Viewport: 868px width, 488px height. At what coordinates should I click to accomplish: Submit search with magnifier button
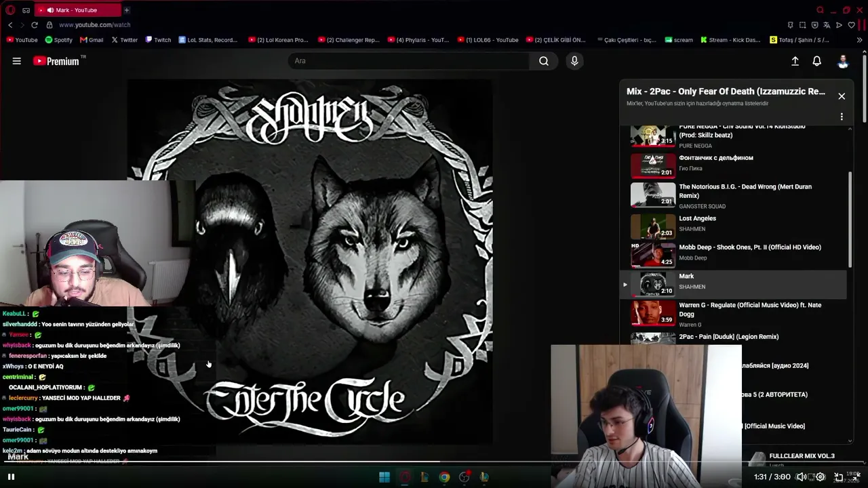[x=544, y=61]
